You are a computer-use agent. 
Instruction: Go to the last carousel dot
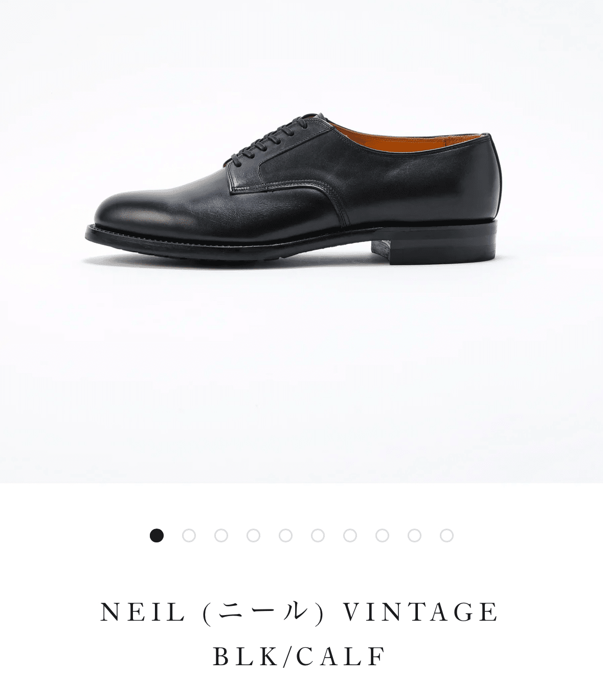(x=446, y=536)
